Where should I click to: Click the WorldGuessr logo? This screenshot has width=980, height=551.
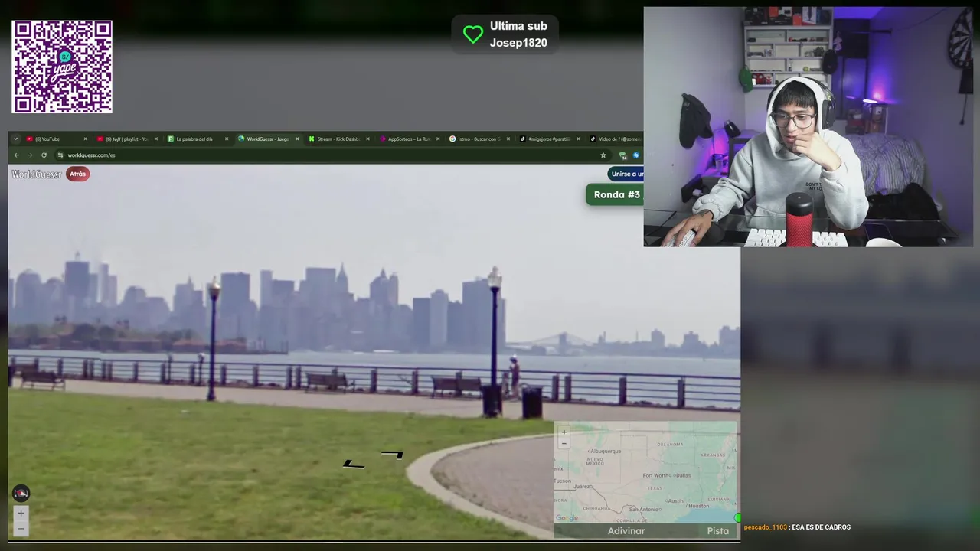pyautogui.click(x=37, y=174)
